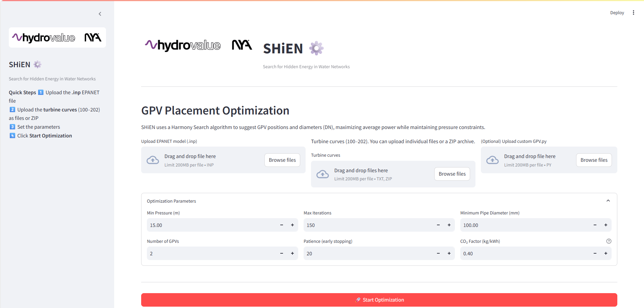Click the hydrovalue logo in the main header

pyautogui.click(x=183, y=45)
